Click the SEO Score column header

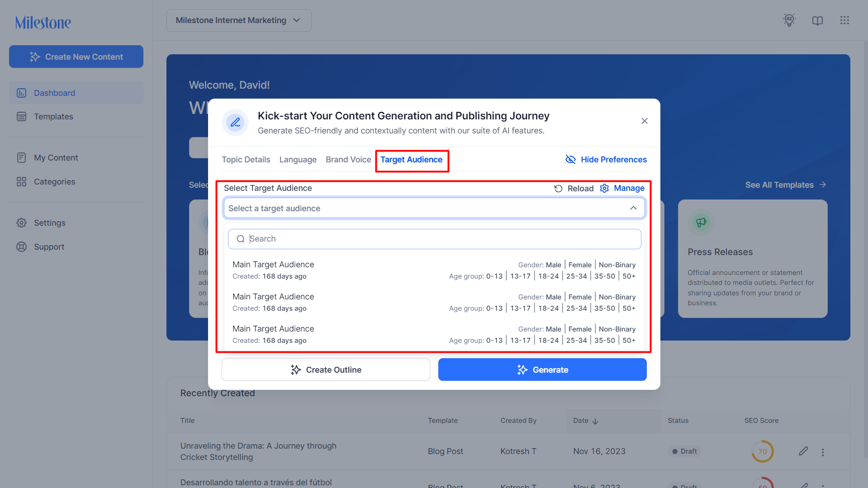tap(761, 421)
